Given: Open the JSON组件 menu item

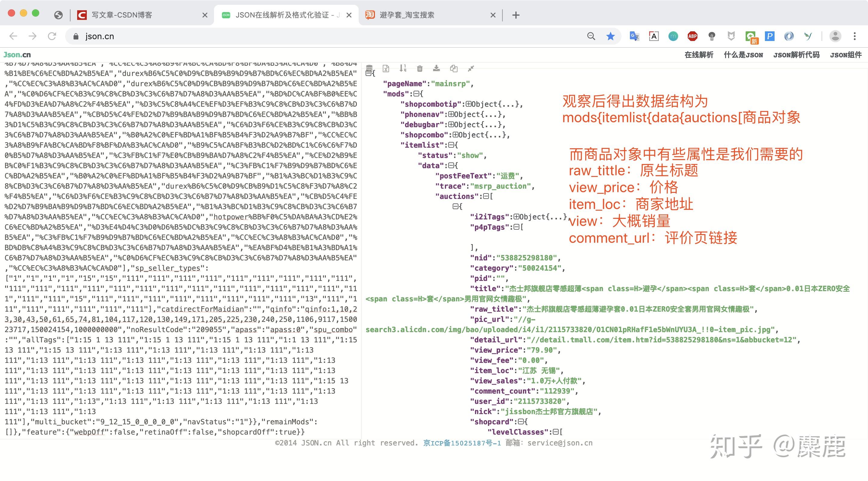Looking at the screenshot, I should (846, 55).
